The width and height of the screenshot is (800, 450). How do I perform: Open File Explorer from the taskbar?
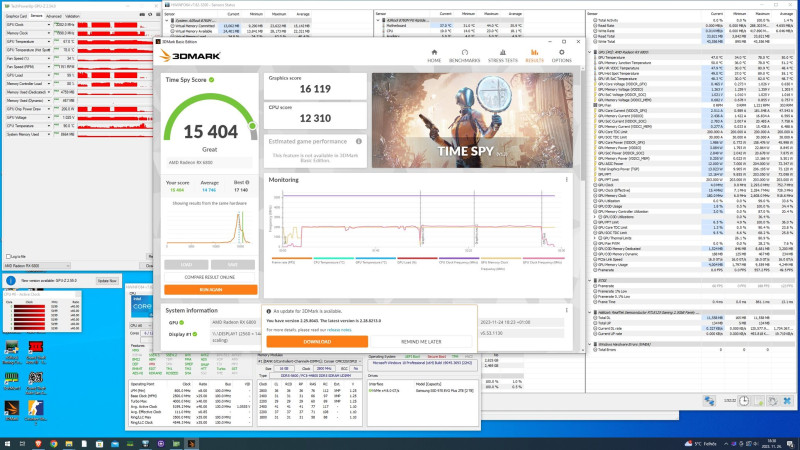tap(69, 444)
